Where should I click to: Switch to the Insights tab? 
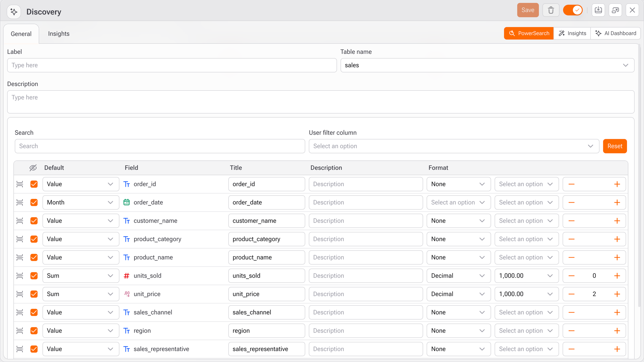tap(59, 34)
